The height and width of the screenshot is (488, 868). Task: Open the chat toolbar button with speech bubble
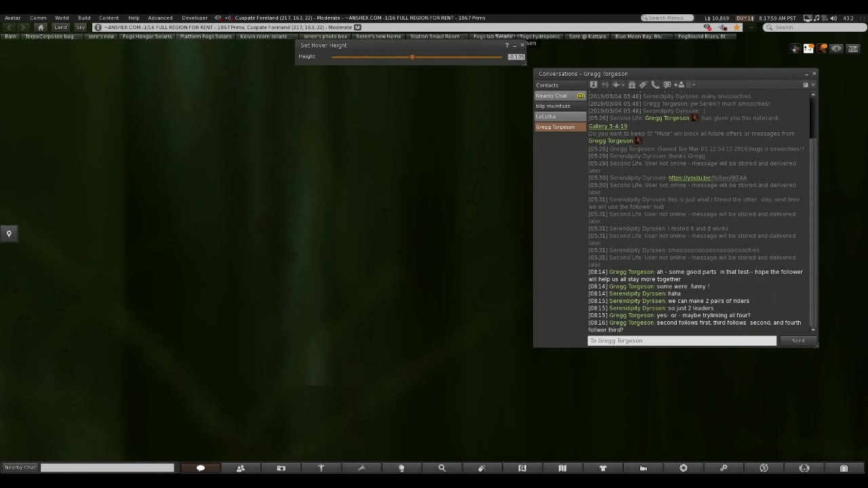[201, 468]
